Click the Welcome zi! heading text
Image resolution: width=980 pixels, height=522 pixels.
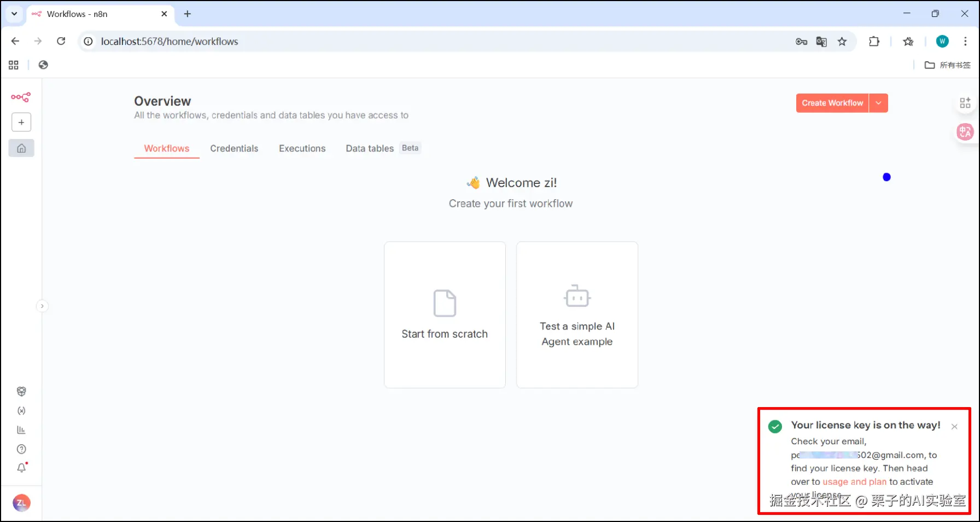pos(521,183)
